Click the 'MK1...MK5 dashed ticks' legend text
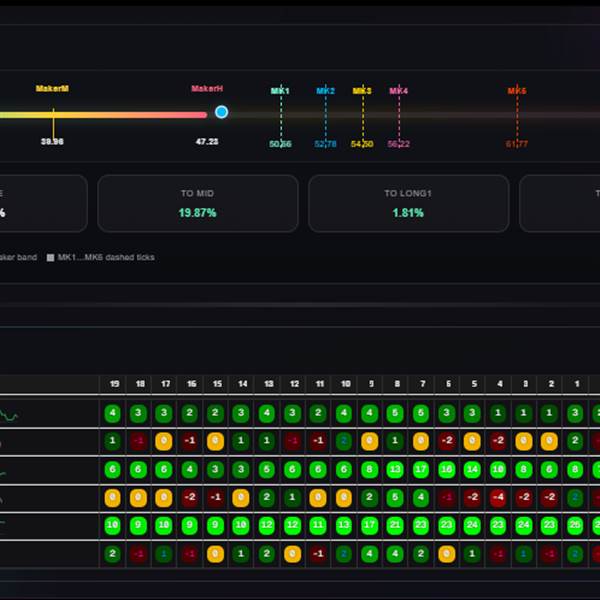The width and height of the screenshot is (600, 600). pyautogui.click(x=106, y=257)
